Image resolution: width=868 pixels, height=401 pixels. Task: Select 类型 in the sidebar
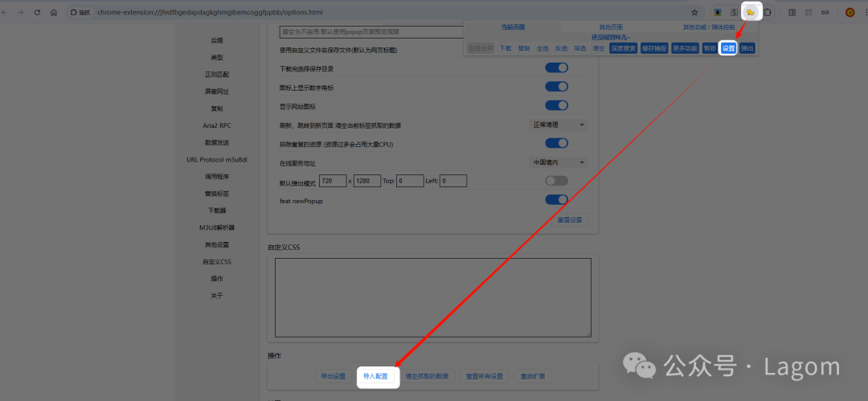tap(216, 58)
